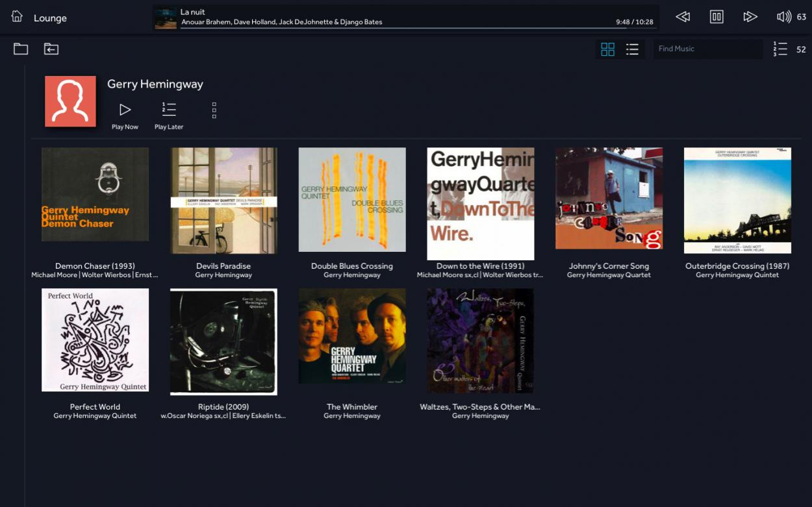Open the now playing La nuit thumbnail
Screen dimensions: 812x507
(166, 18)
